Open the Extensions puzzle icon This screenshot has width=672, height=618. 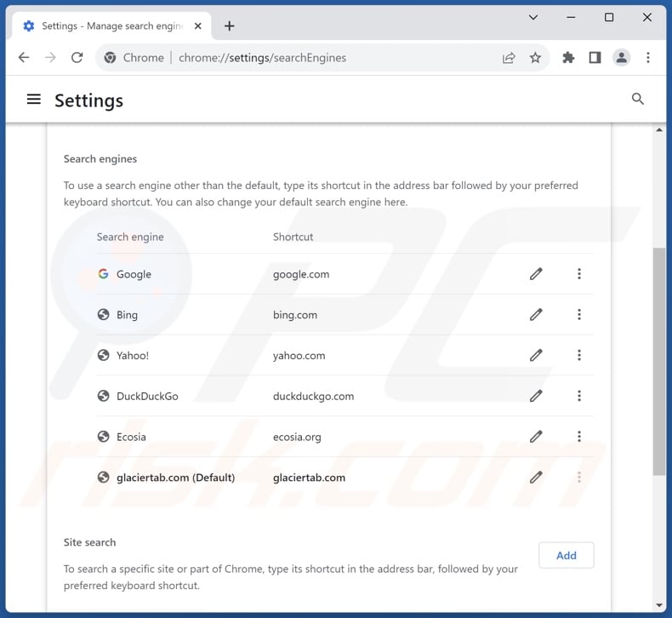tap(568, 58)
